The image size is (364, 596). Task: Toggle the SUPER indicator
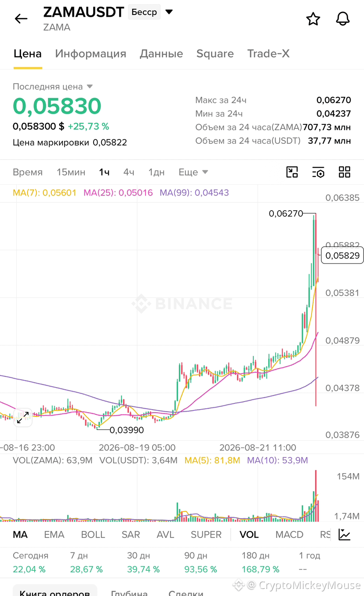pyautogui.click(x=206, y=534)
